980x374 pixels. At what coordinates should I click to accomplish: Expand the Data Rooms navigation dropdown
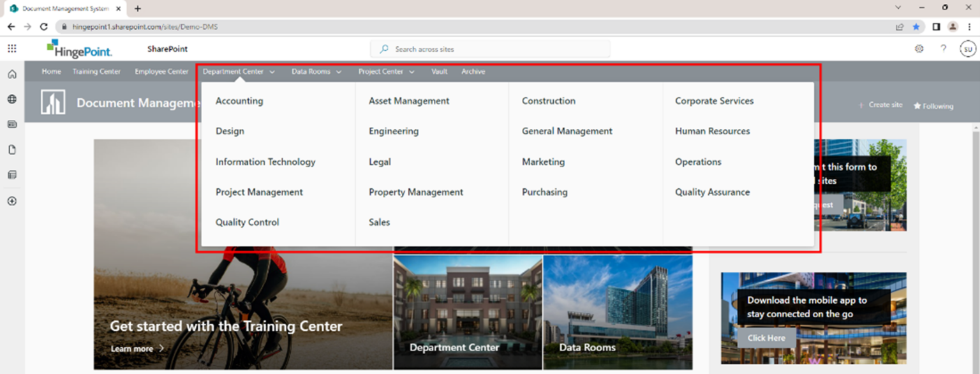coord(316,71)
